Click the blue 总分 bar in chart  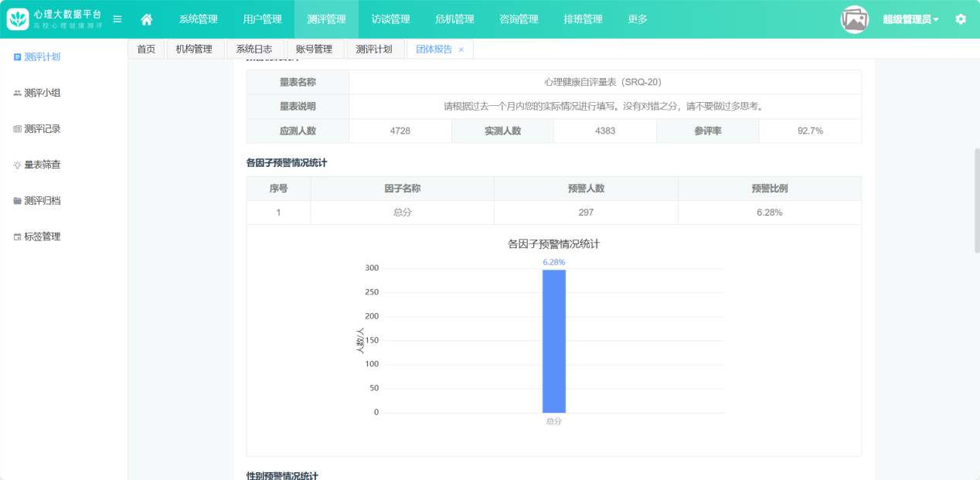pyautogui.click(x=553, y=340)
